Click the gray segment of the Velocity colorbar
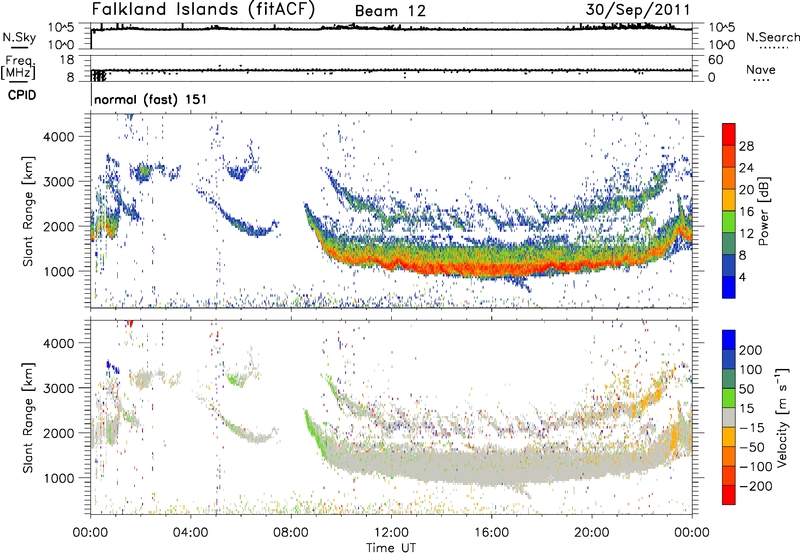Screen dimensions: 800x554 pyautogui.click(x=729, y=417)
